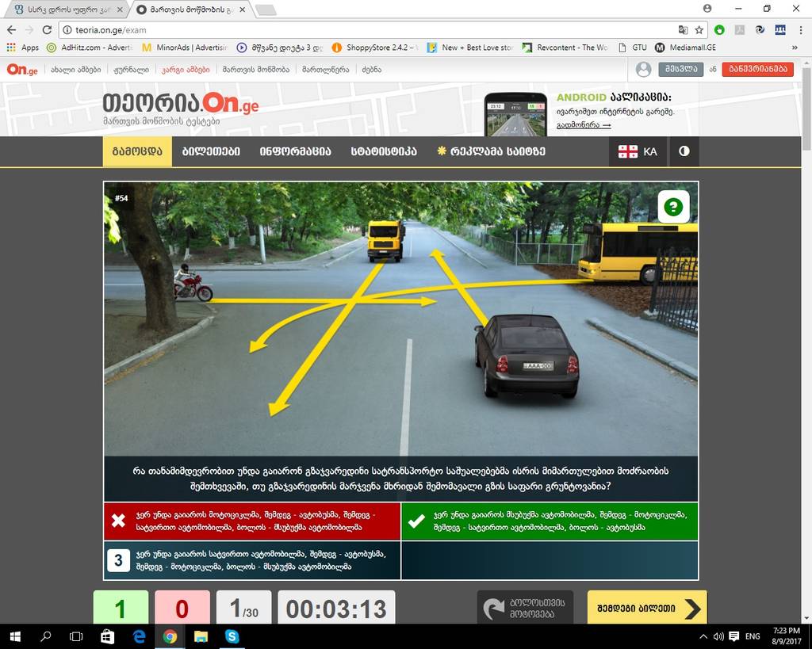Screen dimensions: 812x649
Task: Click the შემდეგი ბილეთი next button
Action: click(x=647, y=608)
